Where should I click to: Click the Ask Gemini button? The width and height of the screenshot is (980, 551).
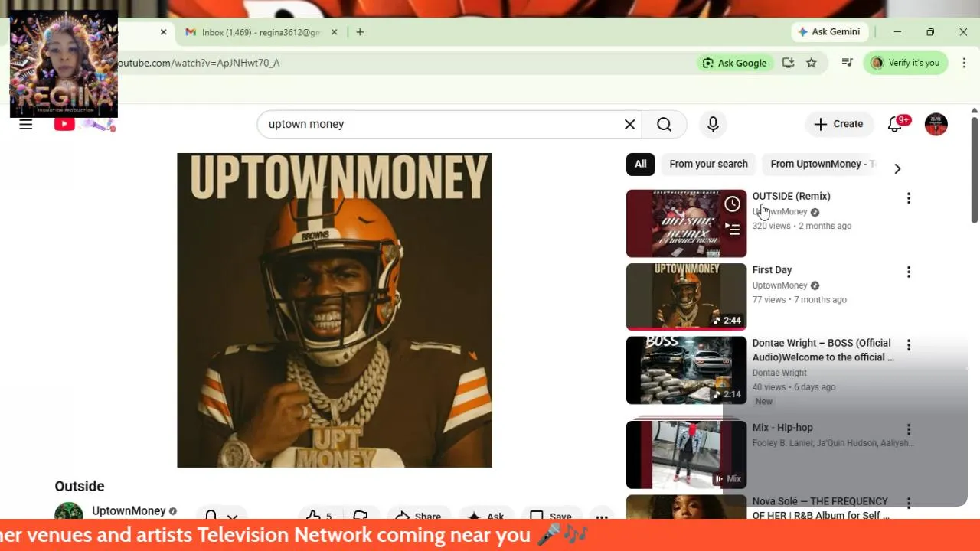click(829, 32)
